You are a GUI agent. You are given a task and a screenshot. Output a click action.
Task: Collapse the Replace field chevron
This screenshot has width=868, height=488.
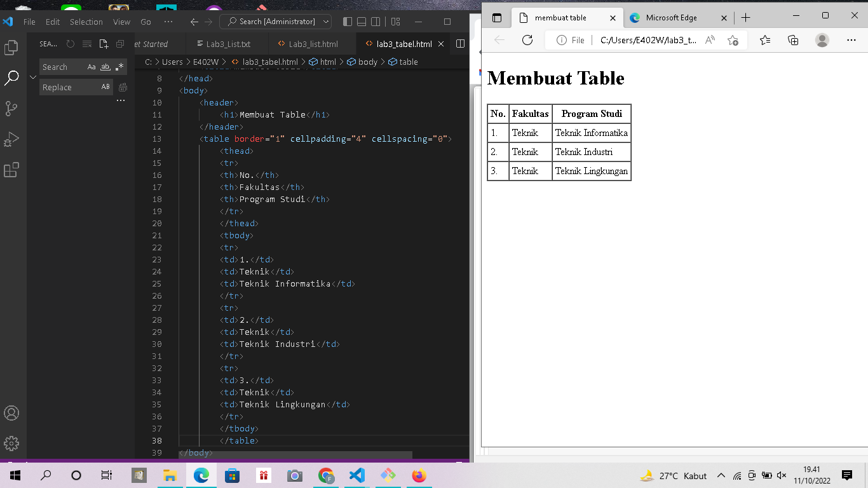[33, 76]
